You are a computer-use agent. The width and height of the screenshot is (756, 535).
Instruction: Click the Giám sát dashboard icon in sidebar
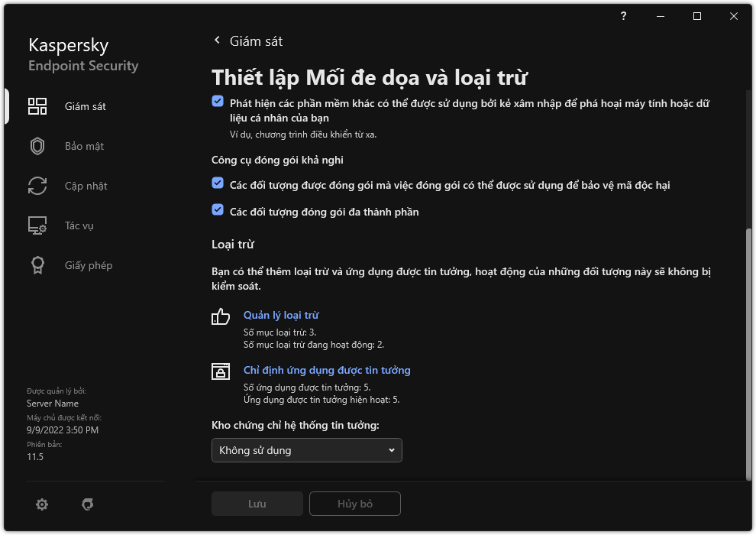(37, 106)
